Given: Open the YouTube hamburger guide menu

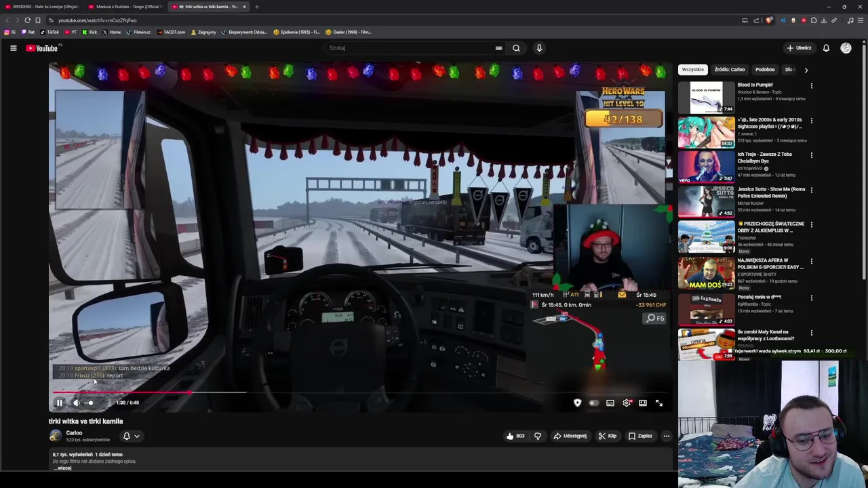Looking at the screenshot, I should tap(13, 48).
